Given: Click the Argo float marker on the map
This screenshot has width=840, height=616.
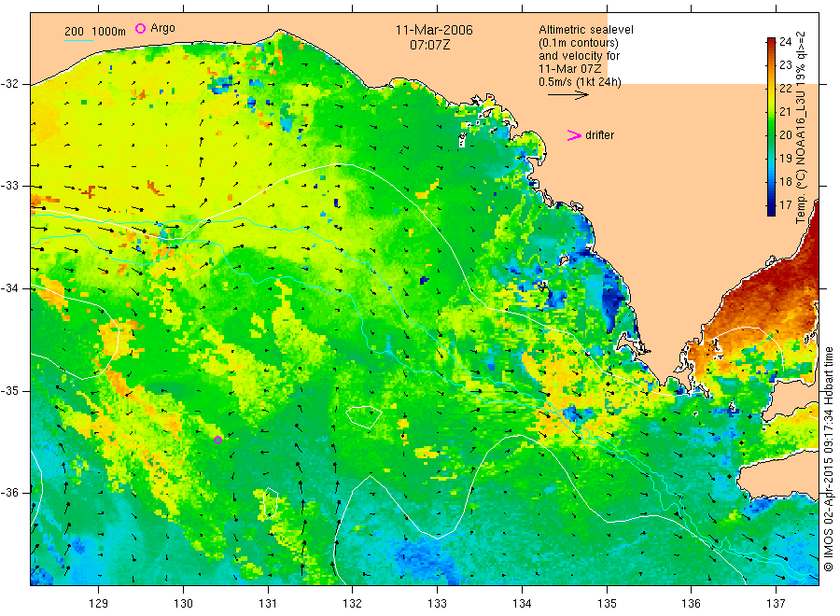Looking at the screenshot, I should coord(218,441).
